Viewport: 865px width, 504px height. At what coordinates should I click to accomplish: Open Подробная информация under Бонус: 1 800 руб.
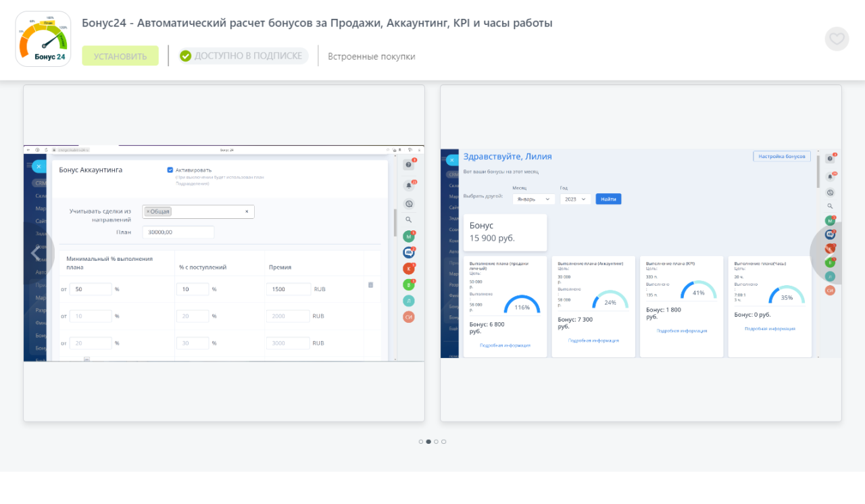click(682, 331)
